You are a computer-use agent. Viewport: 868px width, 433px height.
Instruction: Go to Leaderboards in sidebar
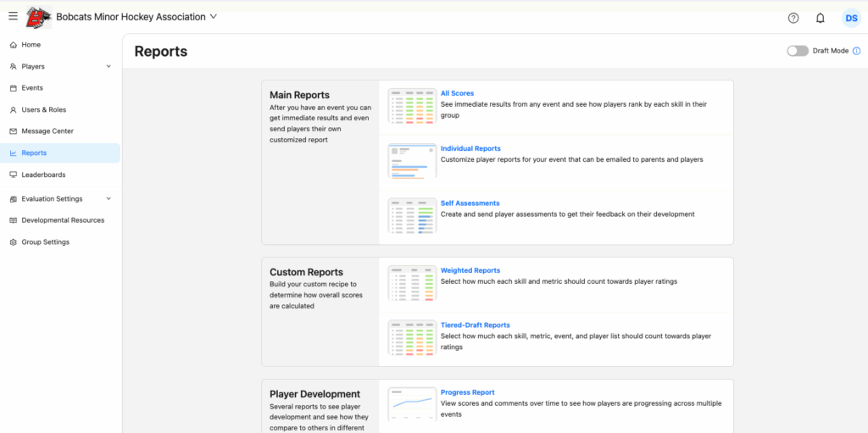click(x=43, y=175)
